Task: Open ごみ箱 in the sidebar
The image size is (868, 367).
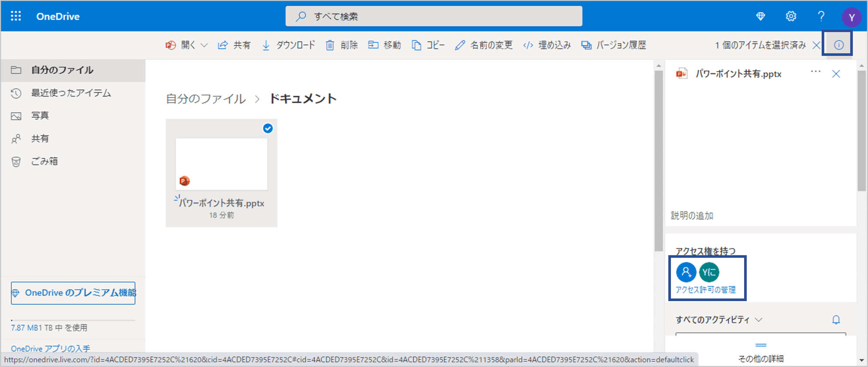Action: [x=73, y=161]
